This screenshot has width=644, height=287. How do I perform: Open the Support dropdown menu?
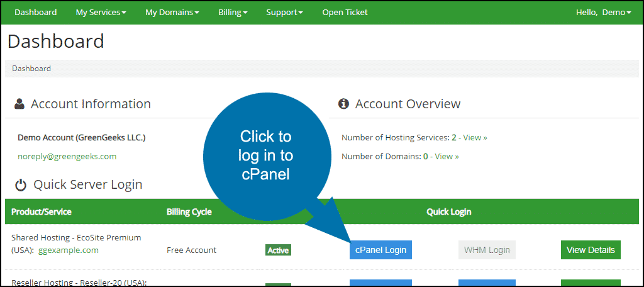(x=284, y=13)
